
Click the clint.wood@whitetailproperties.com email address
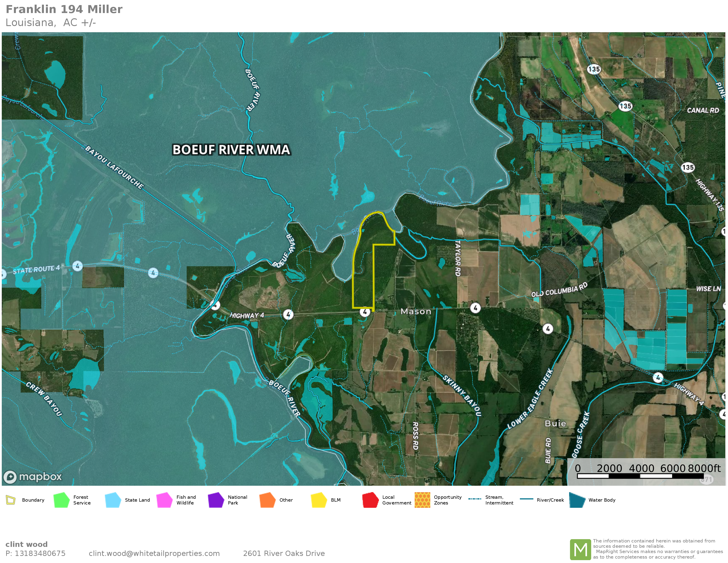pyautogui.click(x=154, y=553)
